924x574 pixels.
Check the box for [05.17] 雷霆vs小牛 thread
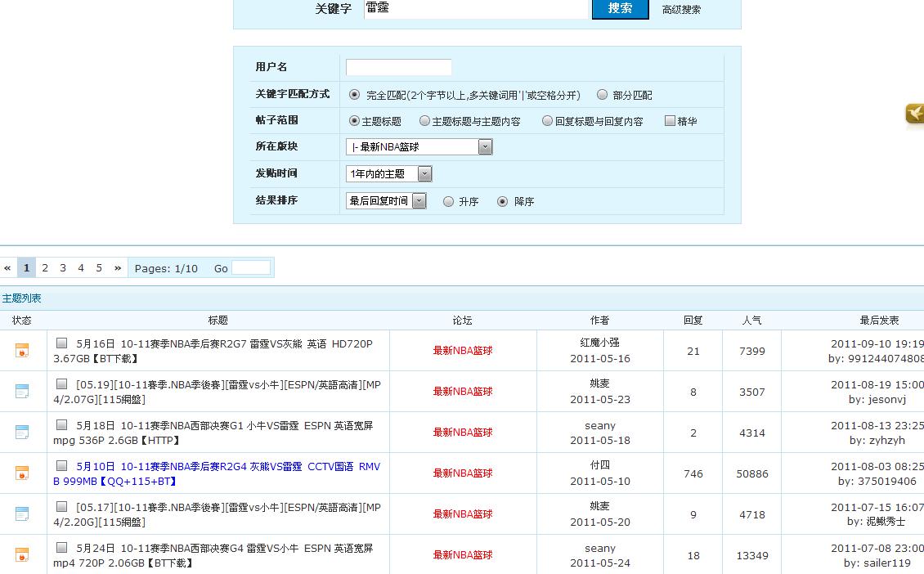(x=61, y=507)
